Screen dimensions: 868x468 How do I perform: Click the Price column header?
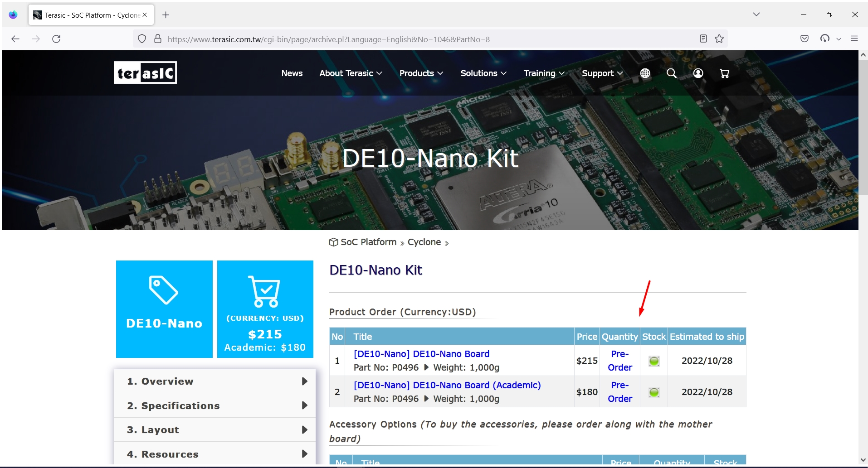(587, 337)
